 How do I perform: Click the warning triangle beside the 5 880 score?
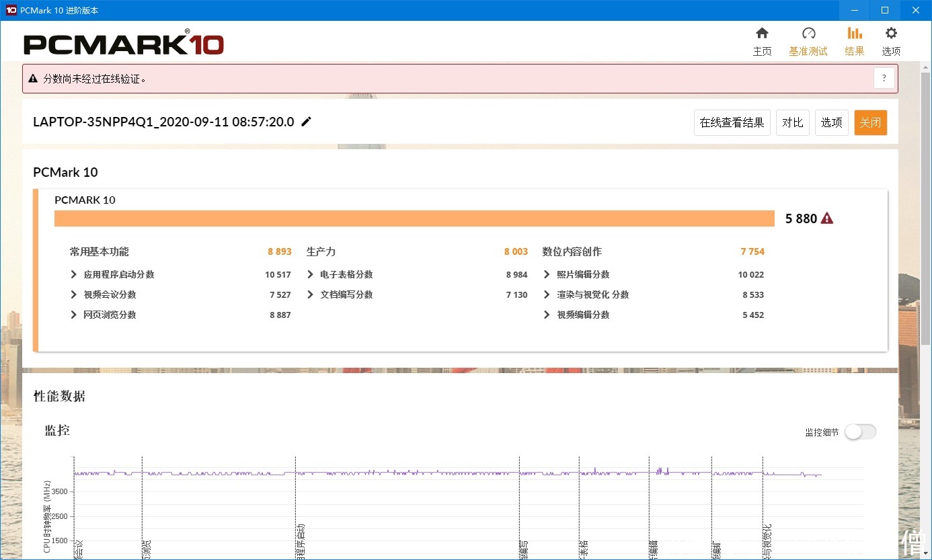click(826, 218)
